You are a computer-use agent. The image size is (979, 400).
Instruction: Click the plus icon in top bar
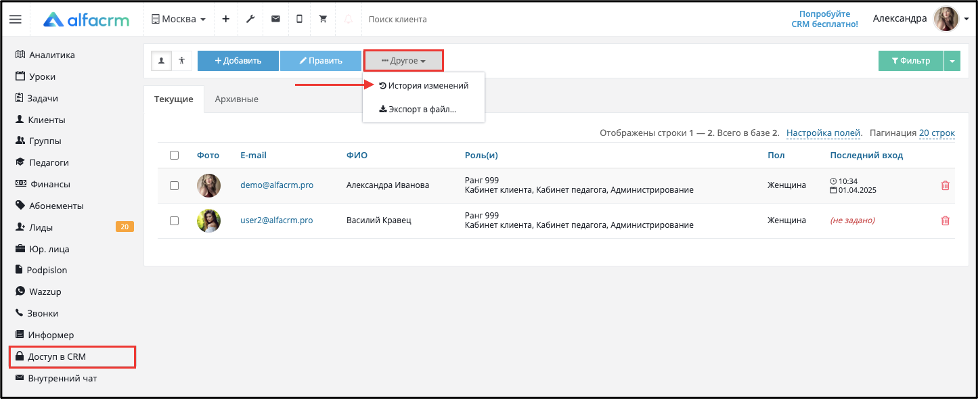[226, 19]
